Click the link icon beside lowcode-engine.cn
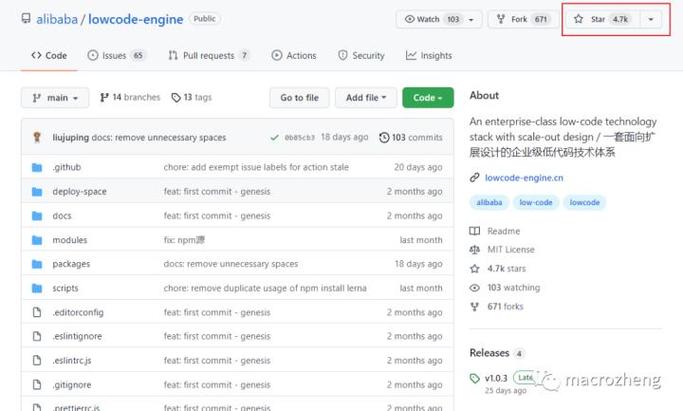The width and height of the screenshot is (683, 411). [474, 178]
